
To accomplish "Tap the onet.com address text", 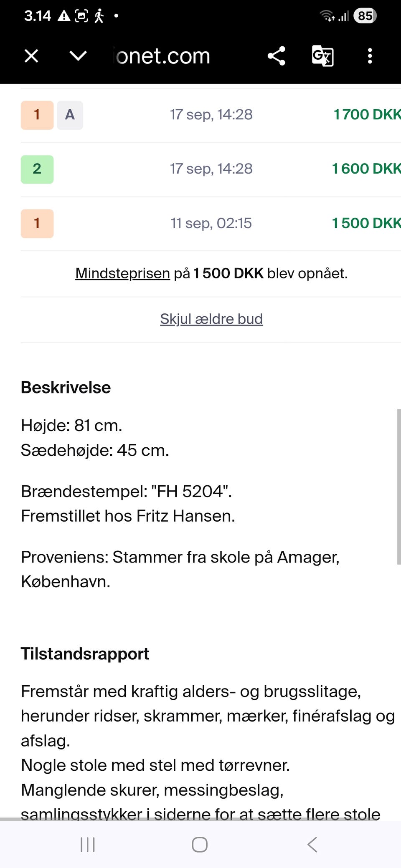I will [x=162, y=56].
